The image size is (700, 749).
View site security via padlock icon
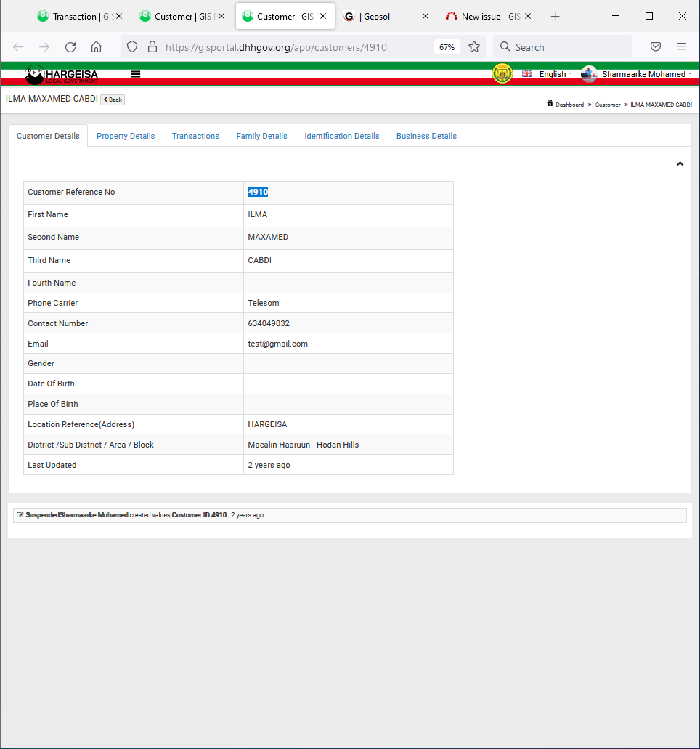click(x=152, y=46)
